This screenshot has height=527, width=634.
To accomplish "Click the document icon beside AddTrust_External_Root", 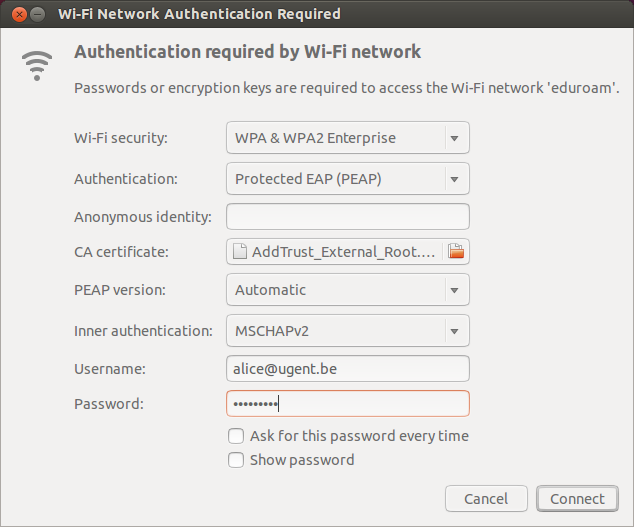I will point(240,252).
